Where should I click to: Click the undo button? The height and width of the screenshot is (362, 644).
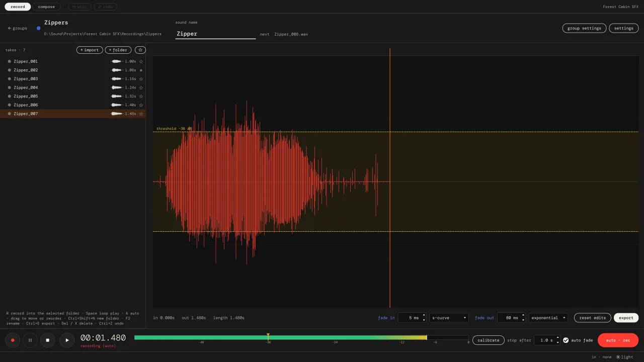(79, 7)
